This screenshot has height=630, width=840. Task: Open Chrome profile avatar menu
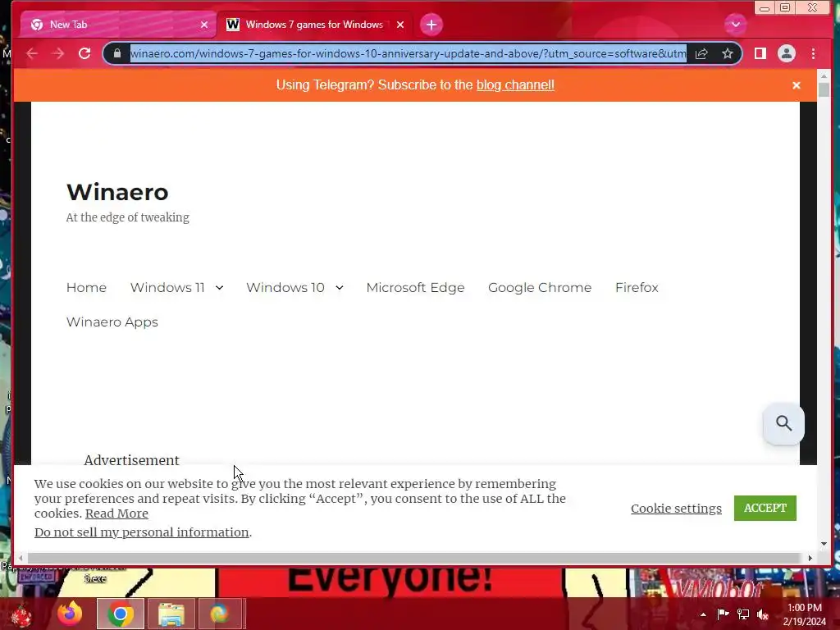pyautogui.click(x=787, y=53)
